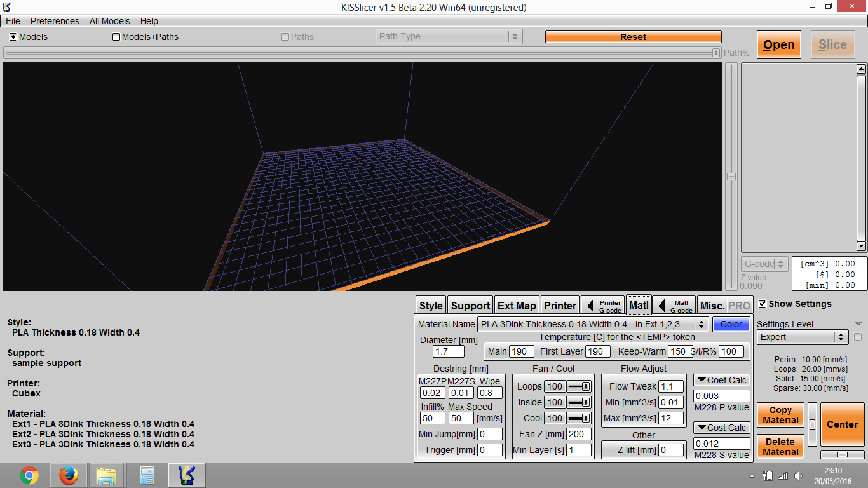Click the KISSlicer taskbar icon
The image size is (868, 488).
tap(186, 475)
